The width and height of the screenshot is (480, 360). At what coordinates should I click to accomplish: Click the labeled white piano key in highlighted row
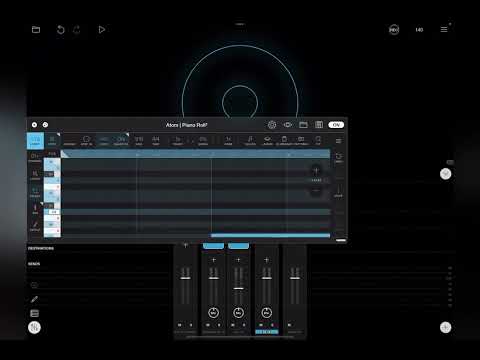coord(53,212)
